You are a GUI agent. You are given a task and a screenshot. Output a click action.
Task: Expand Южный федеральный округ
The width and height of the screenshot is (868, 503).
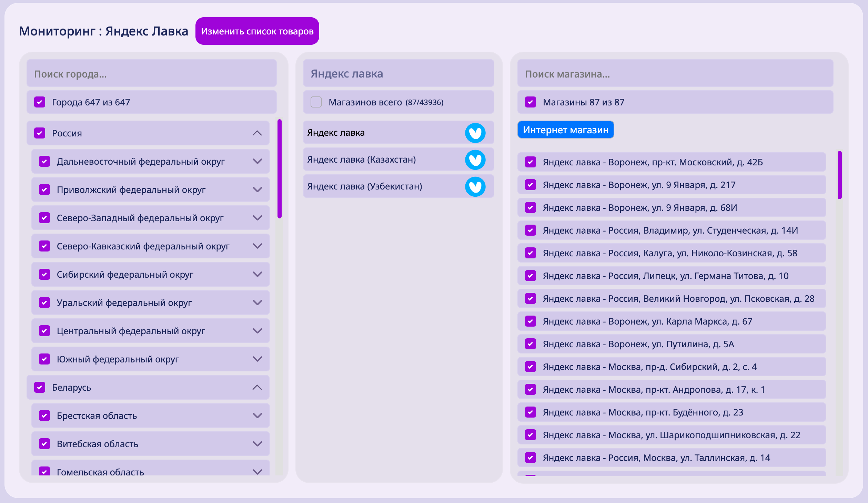point(257,359)
